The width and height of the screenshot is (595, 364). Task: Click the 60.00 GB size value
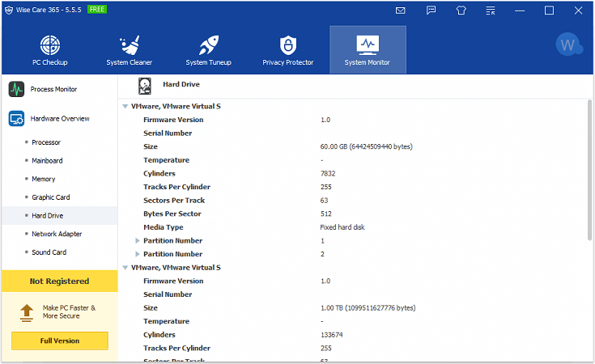coord(366,146)
